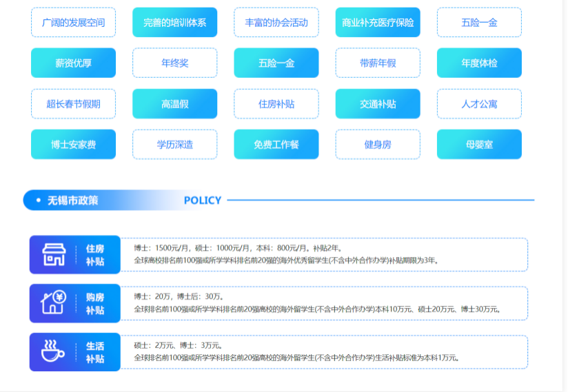
Task: Click the 健身房 tag
Action: pos(378,145)
